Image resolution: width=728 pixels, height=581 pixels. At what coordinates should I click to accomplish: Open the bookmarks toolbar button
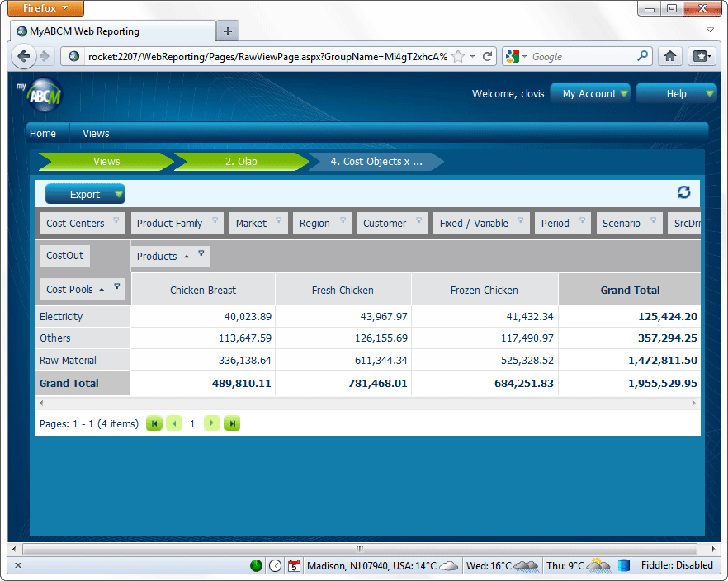coord(702,57)
